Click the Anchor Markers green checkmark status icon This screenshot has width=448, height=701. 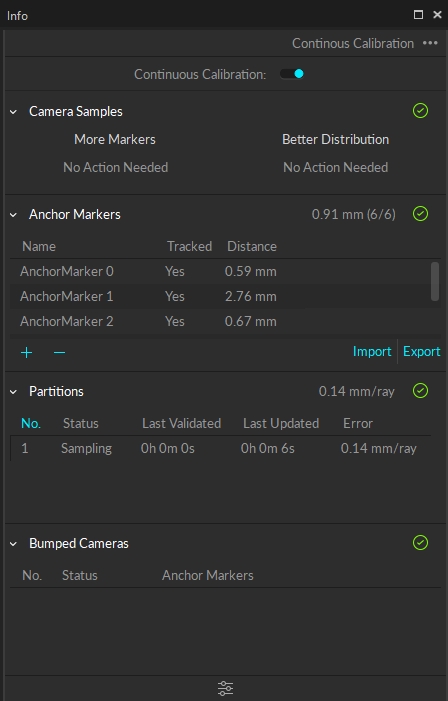(420, 214)
